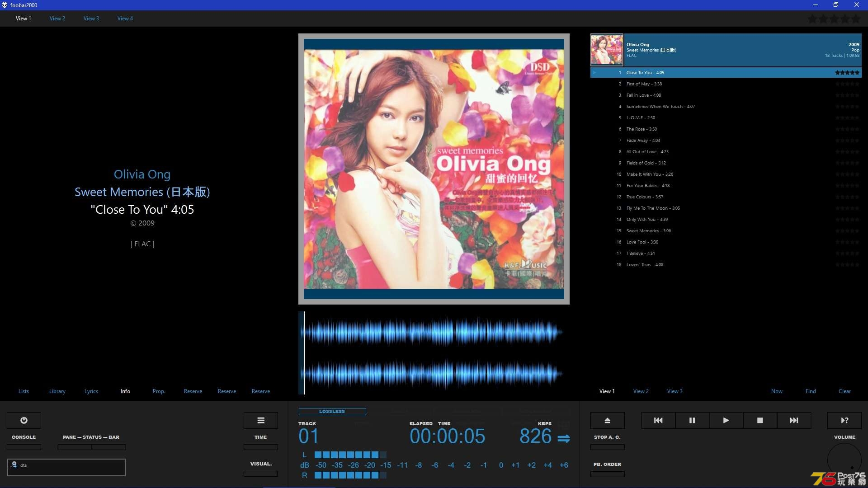Click the search icon in search box

[x=14, y=465]
